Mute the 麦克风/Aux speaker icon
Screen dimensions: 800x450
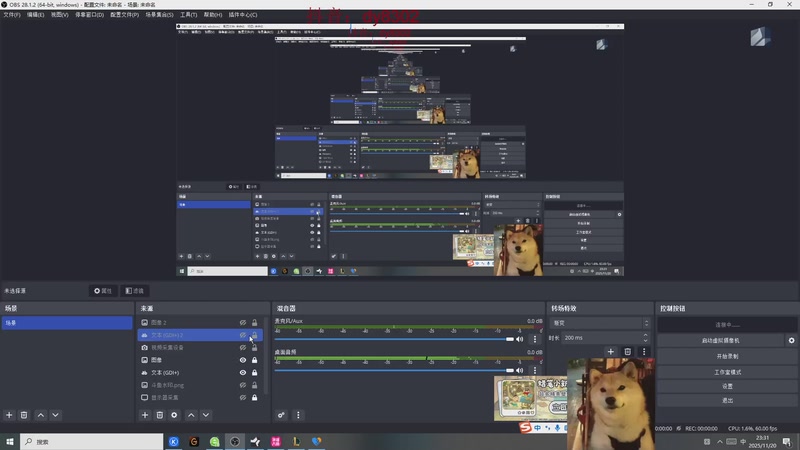pyautogui.click(x=519, y=339)
